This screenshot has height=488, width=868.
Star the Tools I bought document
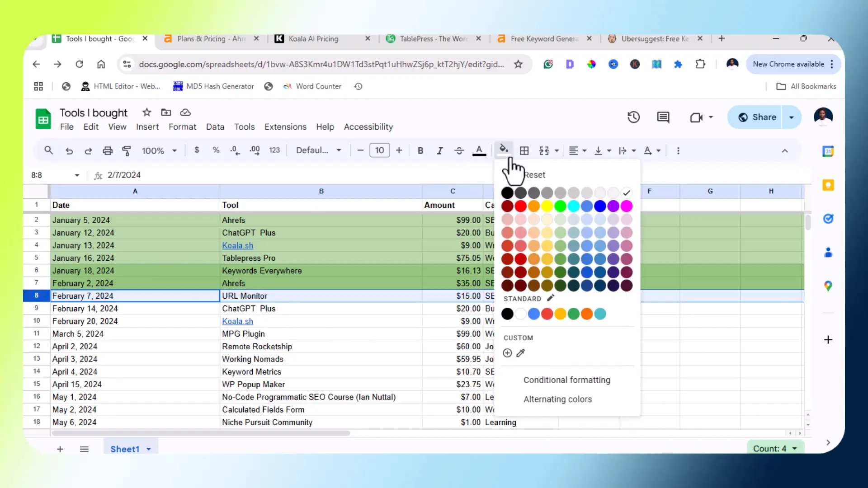pyautogui.click(x=146, y=113)
